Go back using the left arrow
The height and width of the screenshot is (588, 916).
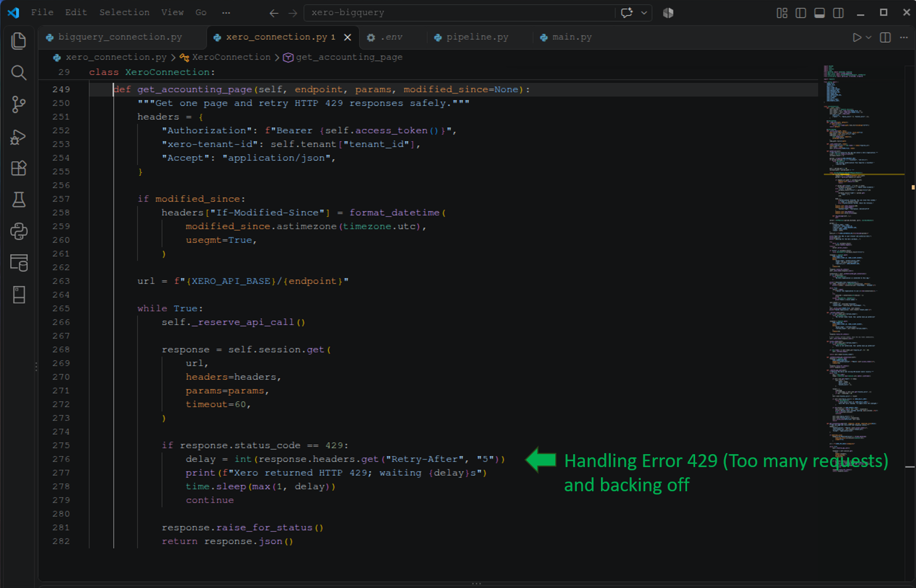tap(274, 13)
